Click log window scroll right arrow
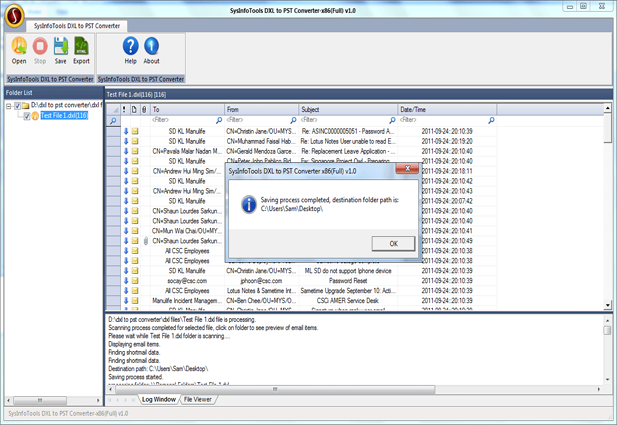 click(599, 389)
